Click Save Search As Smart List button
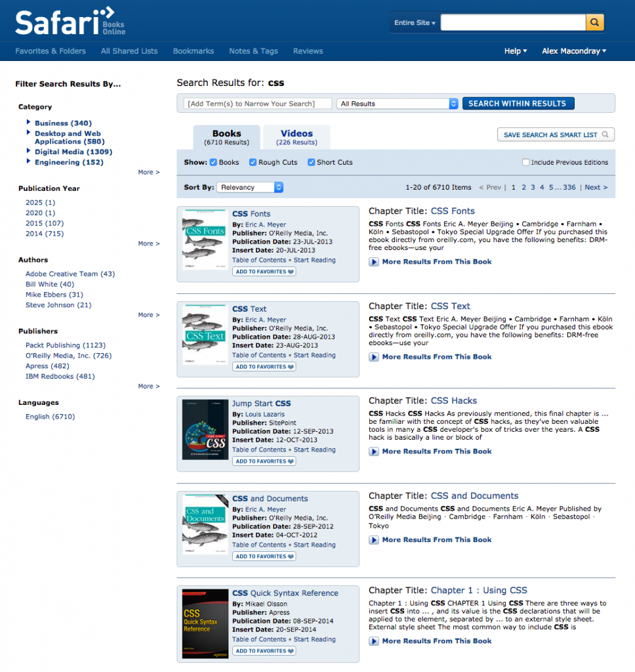Screen dimensions: 635x672 556,135
